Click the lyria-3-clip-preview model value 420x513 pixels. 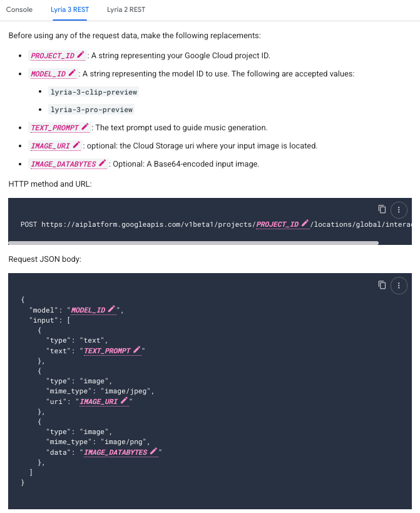point(93,92)
